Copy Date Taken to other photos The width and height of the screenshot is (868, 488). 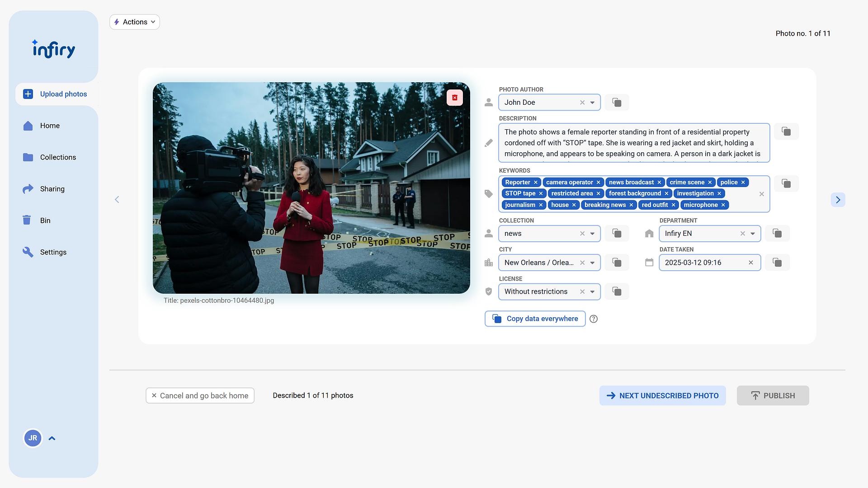(777, 263)
